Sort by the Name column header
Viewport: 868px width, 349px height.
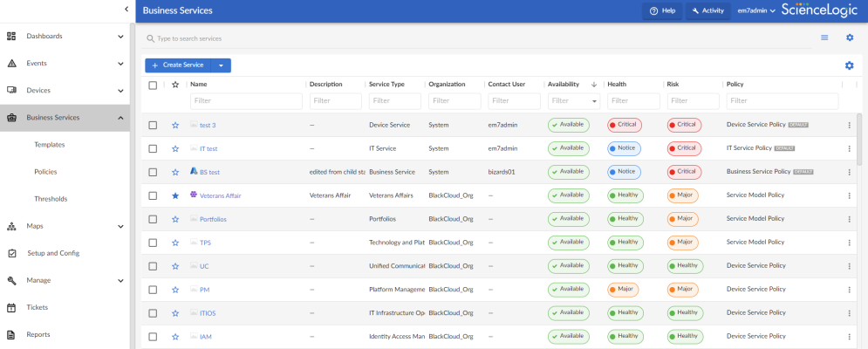coord(198,85)
